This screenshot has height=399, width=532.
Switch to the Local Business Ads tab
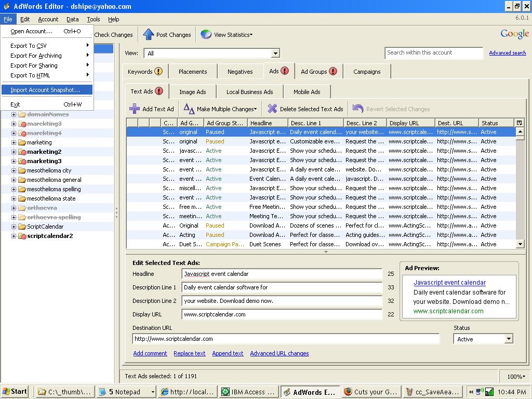(250, 91)
